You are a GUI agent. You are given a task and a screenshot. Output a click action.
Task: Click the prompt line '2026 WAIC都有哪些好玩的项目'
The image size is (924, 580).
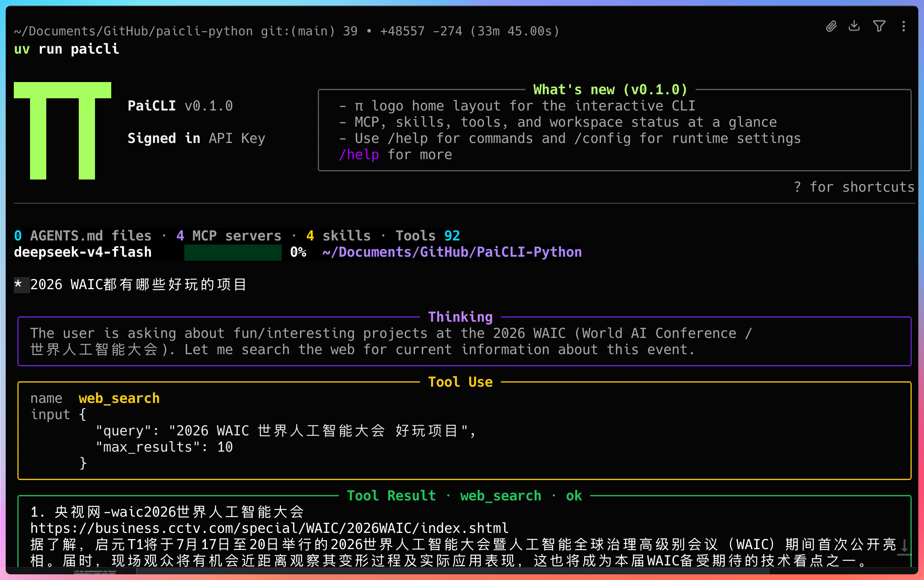tap(138, 285)
